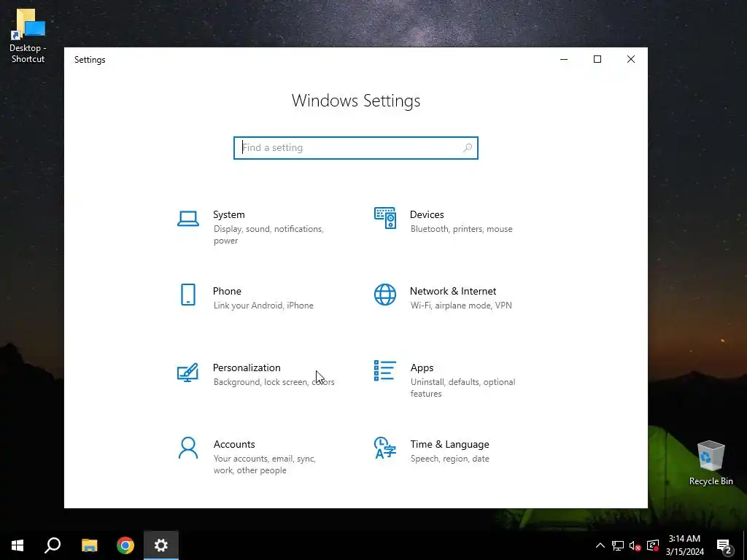
Task: Open the Accounts person icon
Action: [x=188, y=448]
